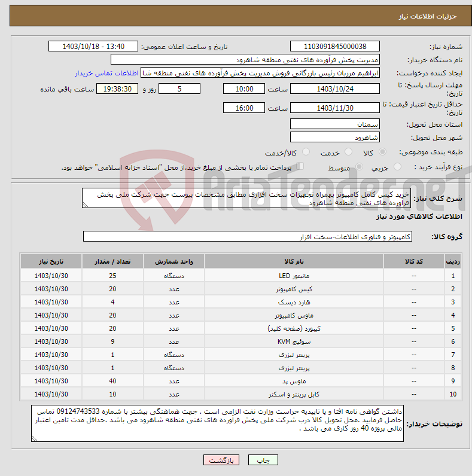Click the پرینتر لیزری name in row 7
This screenshot has height=476, width=472.
[294, 355]
